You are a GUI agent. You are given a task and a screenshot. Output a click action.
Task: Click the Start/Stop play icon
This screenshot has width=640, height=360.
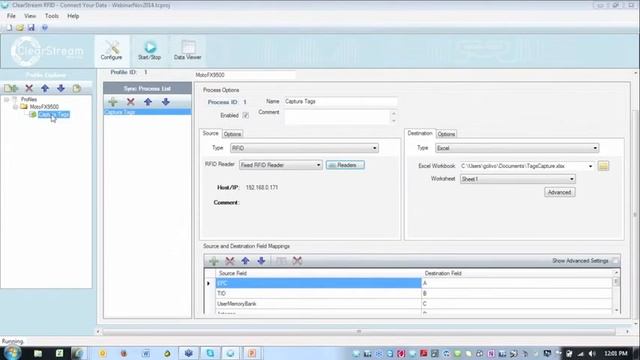[x=150, y=47]
